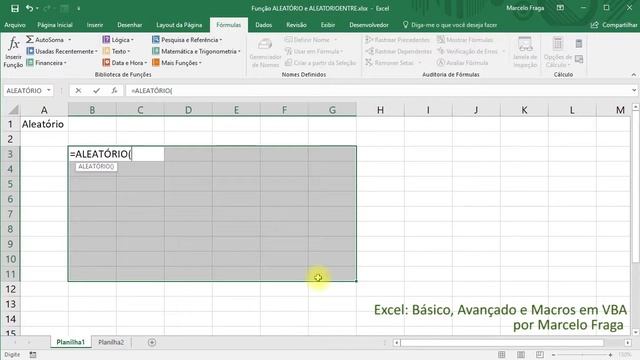Click Calcular Agora icon
This screenshot has width=640, height=360.
[x=579, y=43]
